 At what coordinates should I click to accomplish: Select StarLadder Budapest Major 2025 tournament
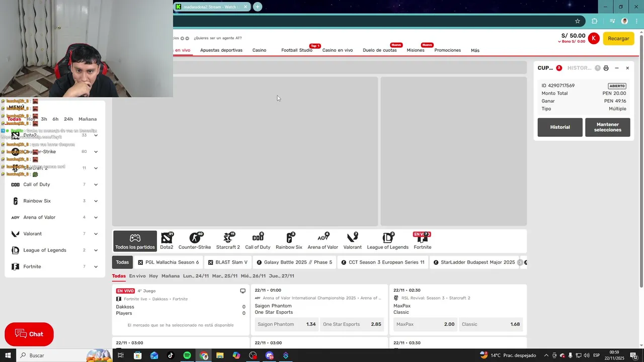474,262
